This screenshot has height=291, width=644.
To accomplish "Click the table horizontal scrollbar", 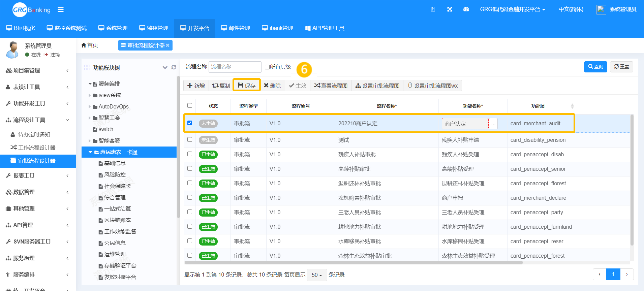I will coord(354,262).
